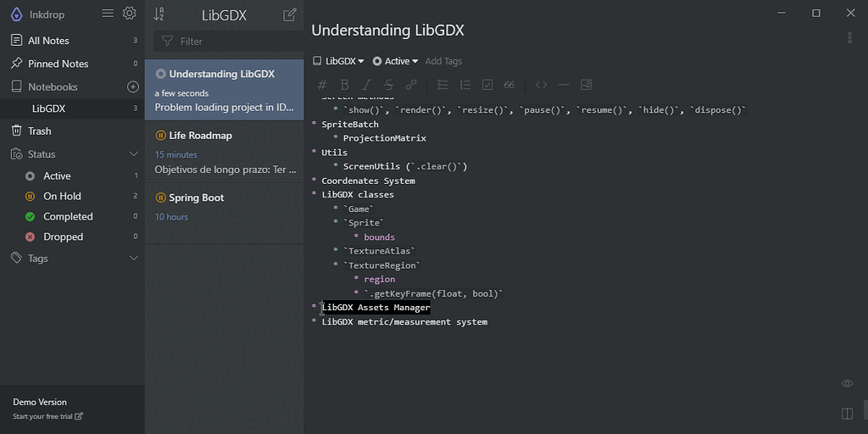Apply italic formatting
The image size is (868, 434).
click(x=366, y=85)
